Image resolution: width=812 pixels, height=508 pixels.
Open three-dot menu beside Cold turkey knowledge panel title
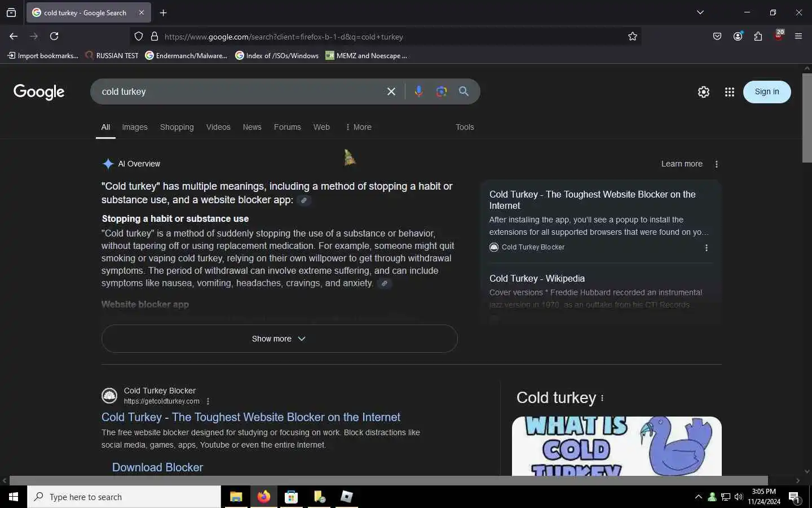(x=602, y=398)
